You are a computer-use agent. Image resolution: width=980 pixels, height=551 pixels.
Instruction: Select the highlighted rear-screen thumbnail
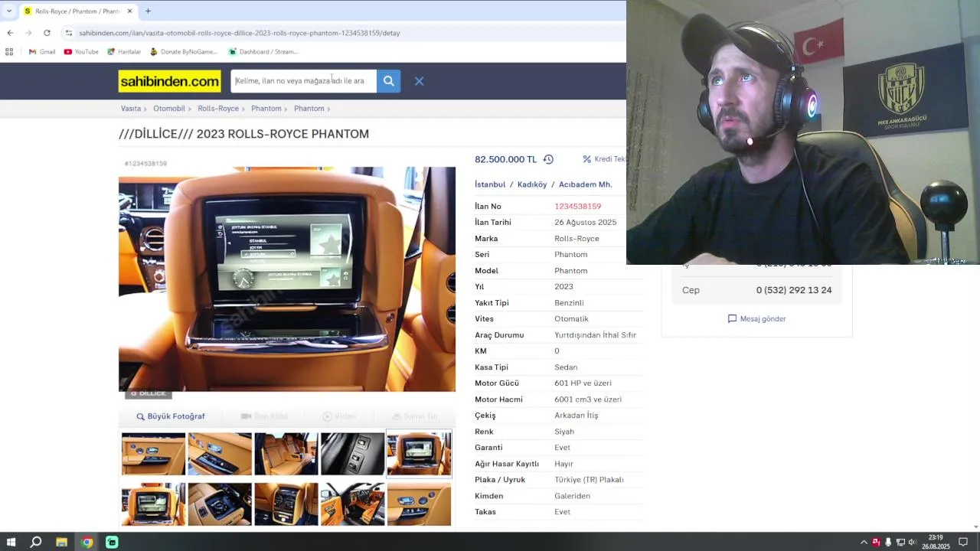click(x=419, y=454)
